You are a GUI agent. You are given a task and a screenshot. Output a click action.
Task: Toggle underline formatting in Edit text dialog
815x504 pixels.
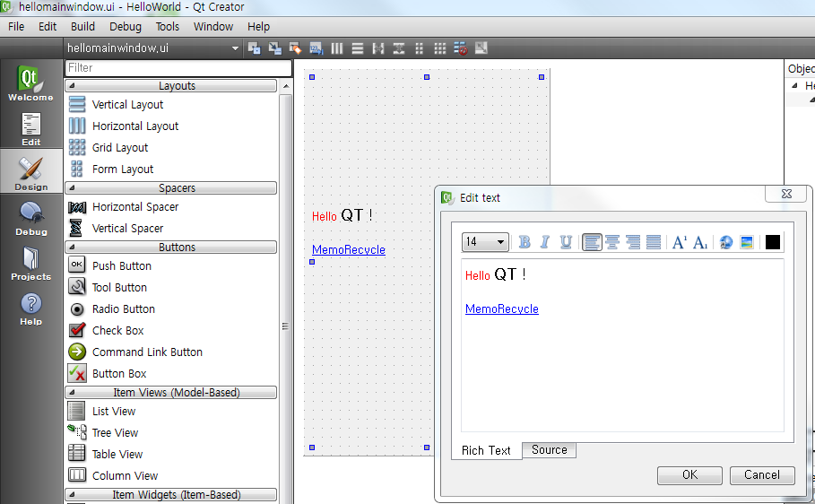pyautogui.click(x=566, y=242)
